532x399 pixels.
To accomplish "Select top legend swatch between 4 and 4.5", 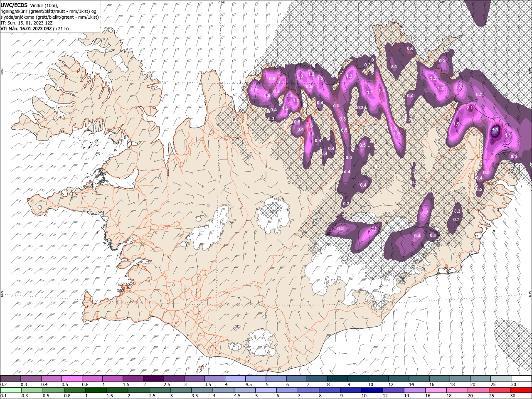I will pyautogui.click(x=235, y=379).
